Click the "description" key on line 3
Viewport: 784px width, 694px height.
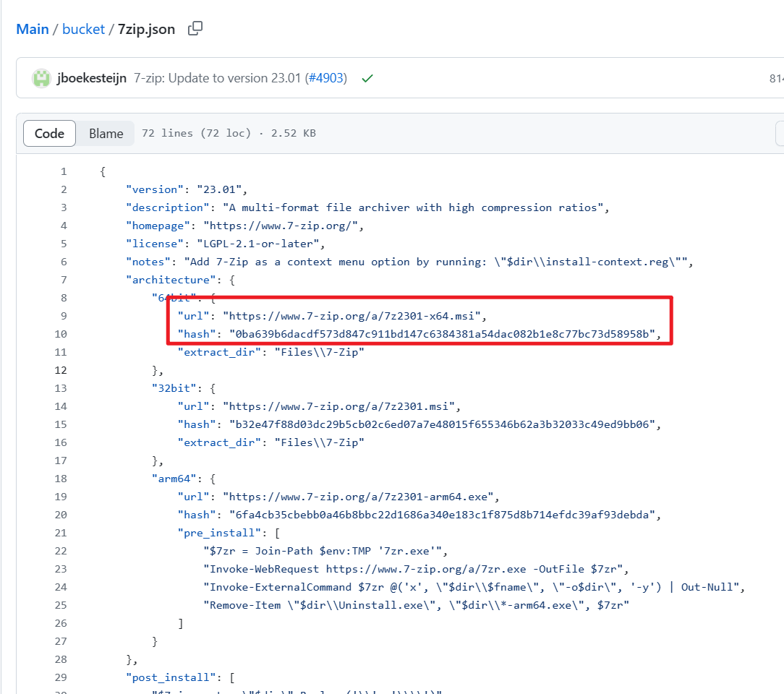168,207
